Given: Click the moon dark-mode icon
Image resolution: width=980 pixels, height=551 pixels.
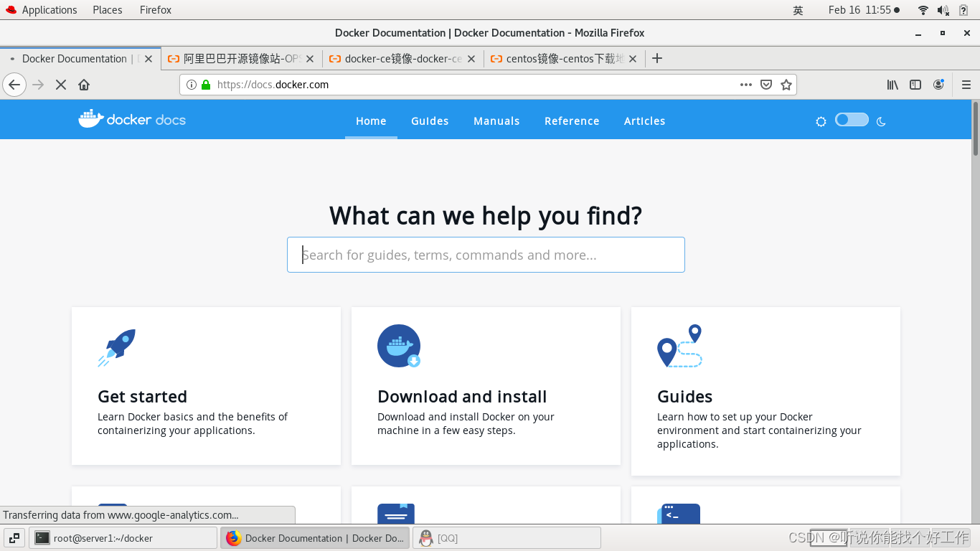Looking at the screenshot, I should pyautogui.click(x=881, y=121).
